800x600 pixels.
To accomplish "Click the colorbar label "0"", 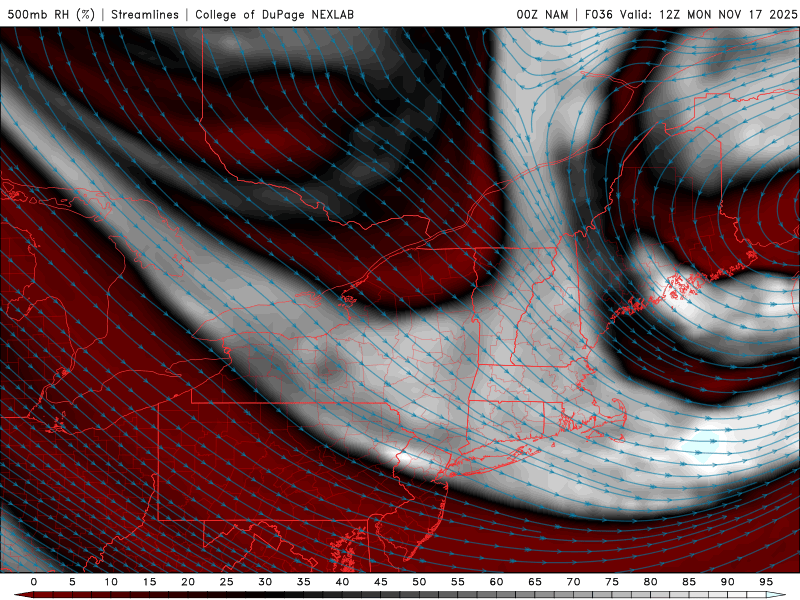I will click(34, 582).
